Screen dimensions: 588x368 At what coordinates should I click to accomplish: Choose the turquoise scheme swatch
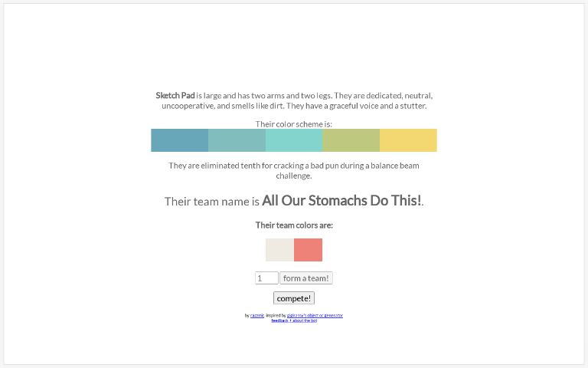(x=294, y=140)
